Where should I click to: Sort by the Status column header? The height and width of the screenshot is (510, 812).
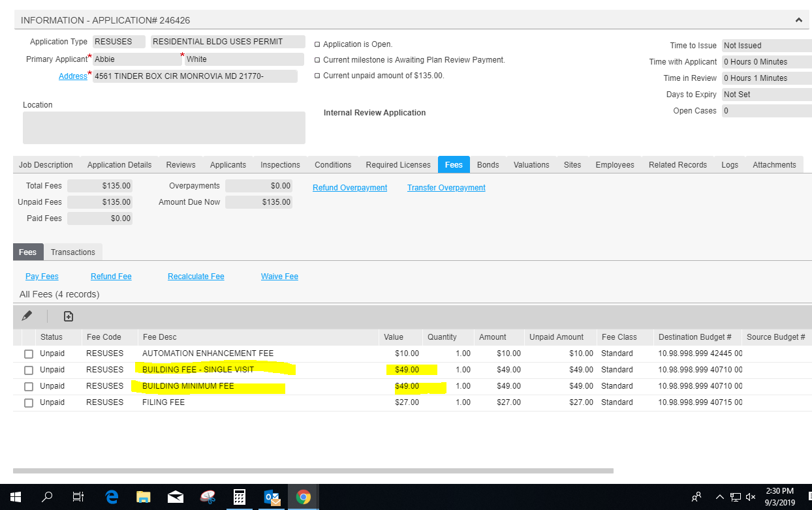point(52,337)
